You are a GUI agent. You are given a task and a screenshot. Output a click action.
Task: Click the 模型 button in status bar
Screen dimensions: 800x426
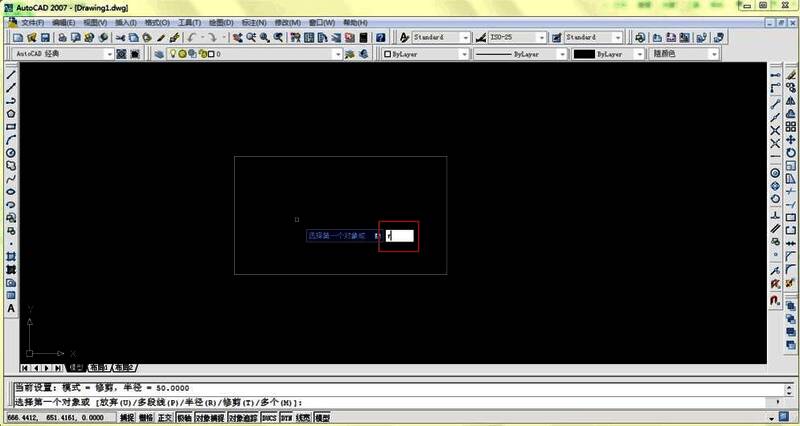tap(322, 417)
